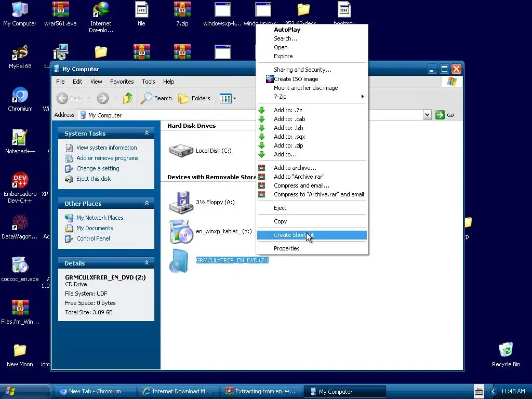Open the Views dropdown button

coord(228,98)
